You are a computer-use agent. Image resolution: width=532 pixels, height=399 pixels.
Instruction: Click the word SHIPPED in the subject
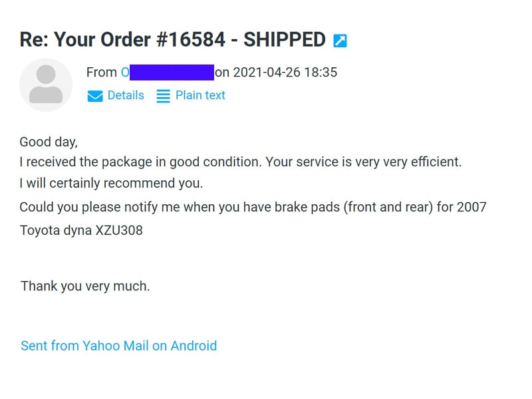pos(285,40)
